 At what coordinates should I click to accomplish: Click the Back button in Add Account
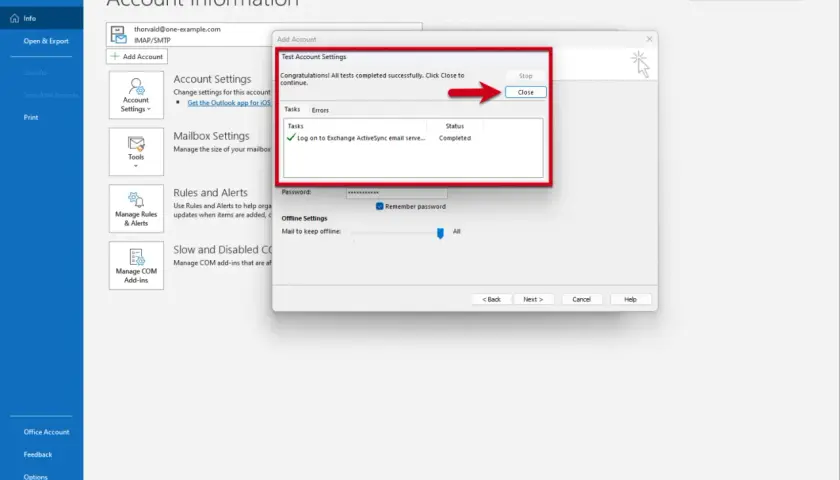(491, 299)
